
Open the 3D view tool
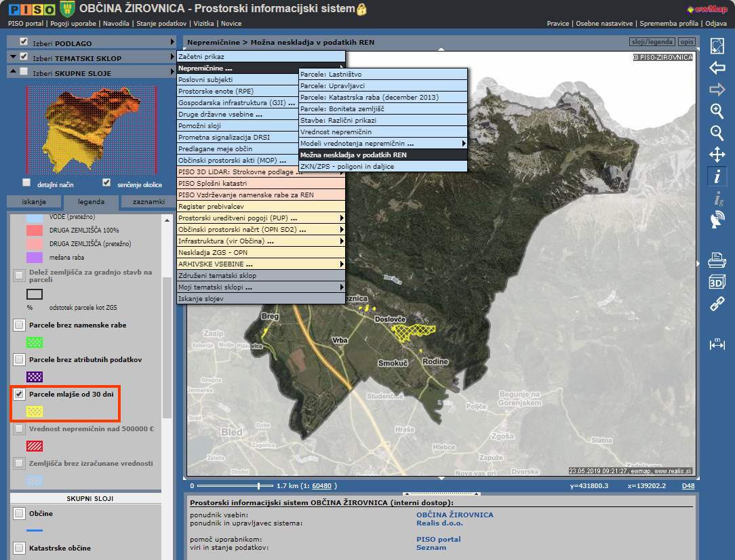(717, 282)
